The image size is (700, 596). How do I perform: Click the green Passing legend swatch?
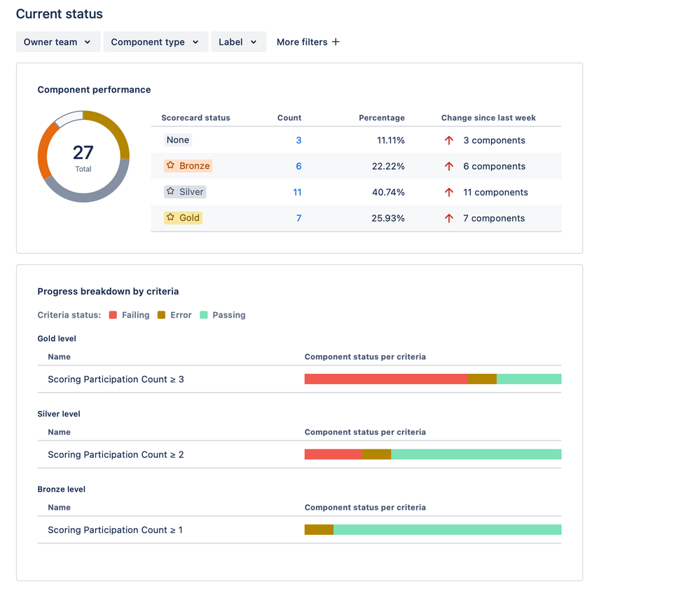coord(204,315)
